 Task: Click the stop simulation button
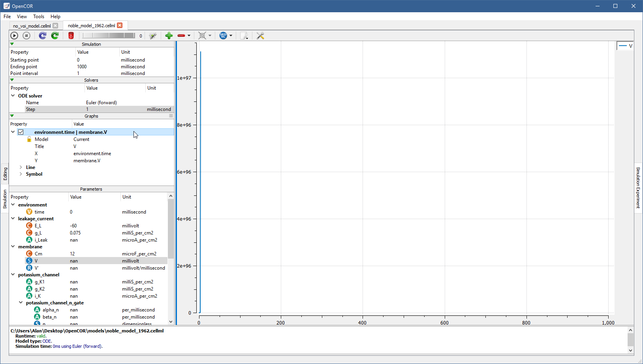pyautogui.click(x=26, y=36)
